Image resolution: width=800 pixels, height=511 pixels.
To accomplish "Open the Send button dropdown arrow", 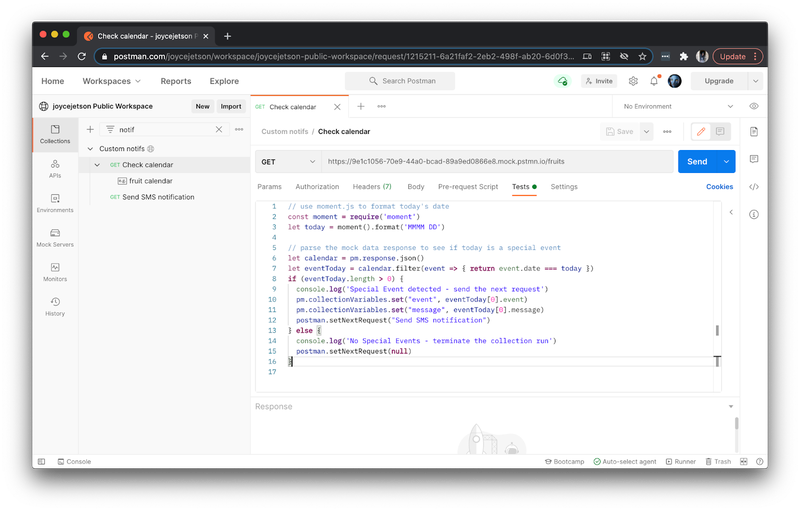I will pyautogui.click(x=726, y=162).
